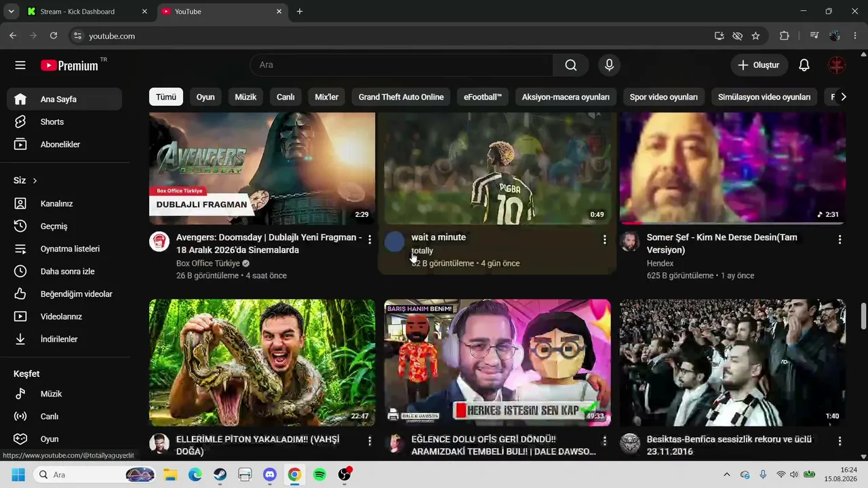
Task: Show hidden system tray icons
Action: pyautogui.click(x=727, y=474)
